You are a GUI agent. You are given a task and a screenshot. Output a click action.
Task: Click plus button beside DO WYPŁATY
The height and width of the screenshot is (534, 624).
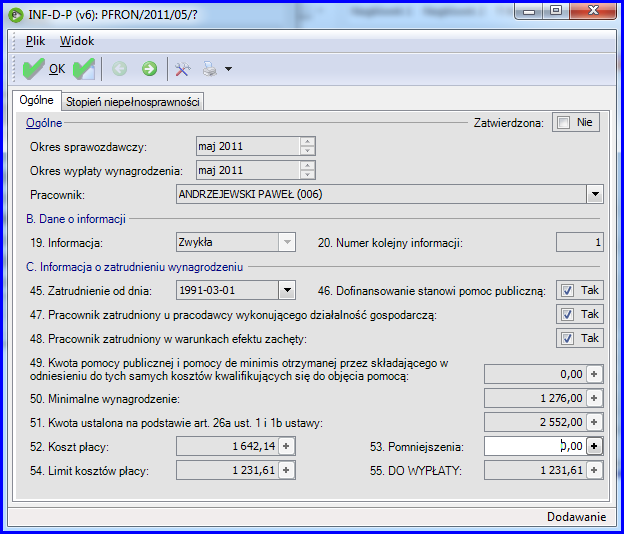[x=594, y=470]
